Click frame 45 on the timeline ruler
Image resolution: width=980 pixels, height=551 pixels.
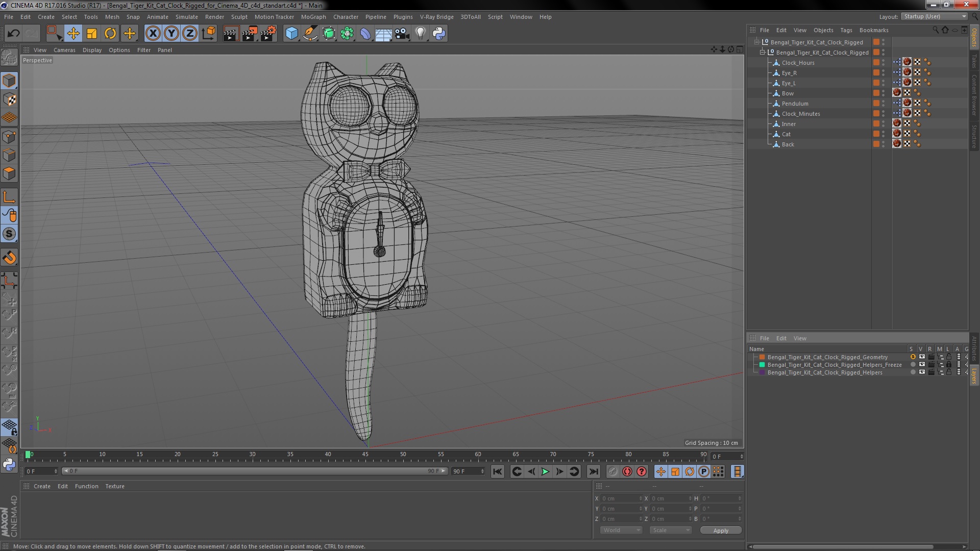[365, 455]
